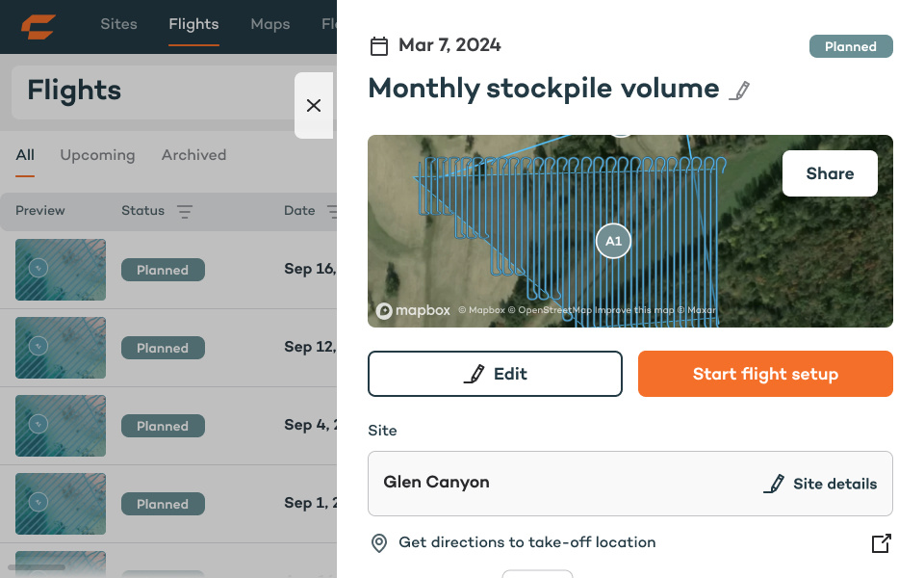Open the Sep 16 flight preview thumbnail
This screenshot has width=924, height=578.
[61, 270]
